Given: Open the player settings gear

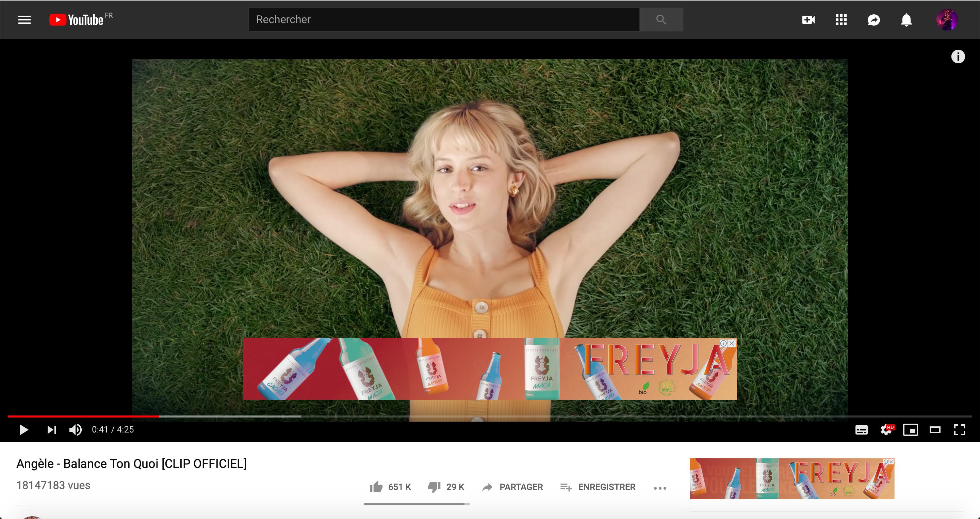Looking at the screenshot, I should click(886, 430).
